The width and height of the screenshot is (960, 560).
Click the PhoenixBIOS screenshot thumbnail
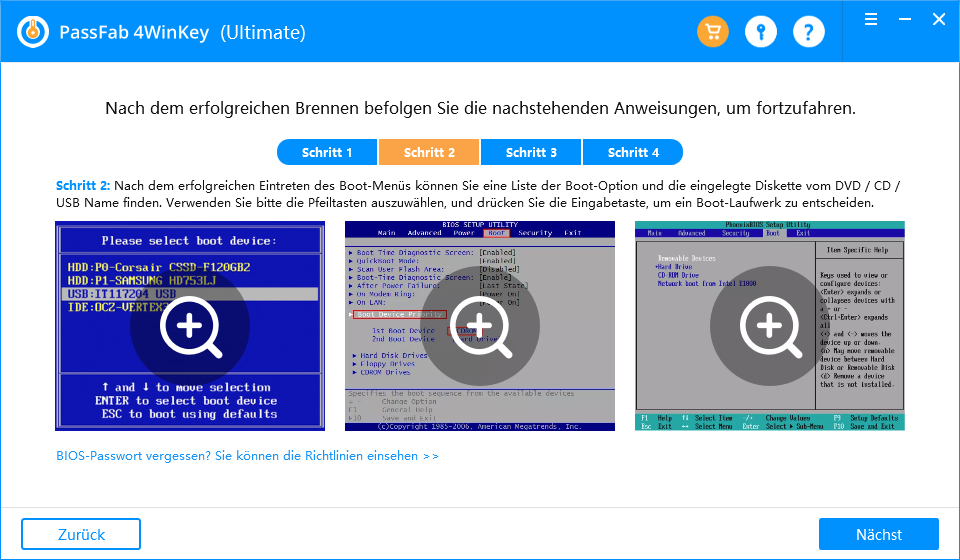770,326
